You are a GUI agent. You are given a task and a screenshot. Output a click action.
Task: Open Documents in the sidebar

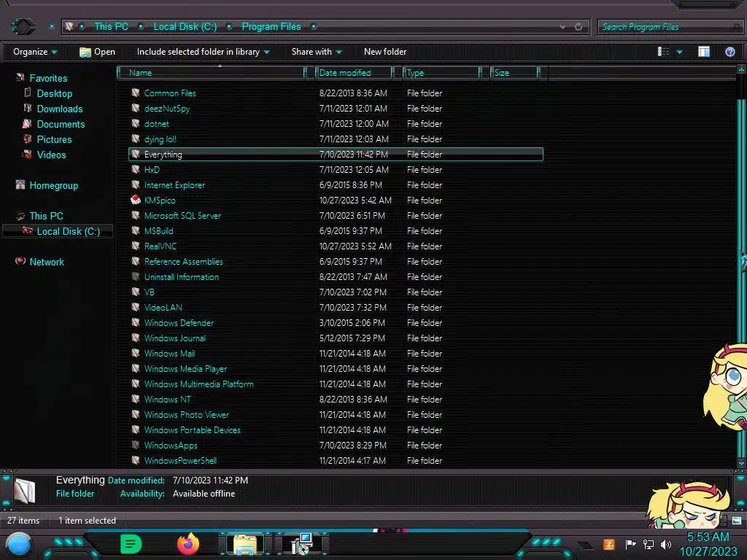tap(61, 124)
